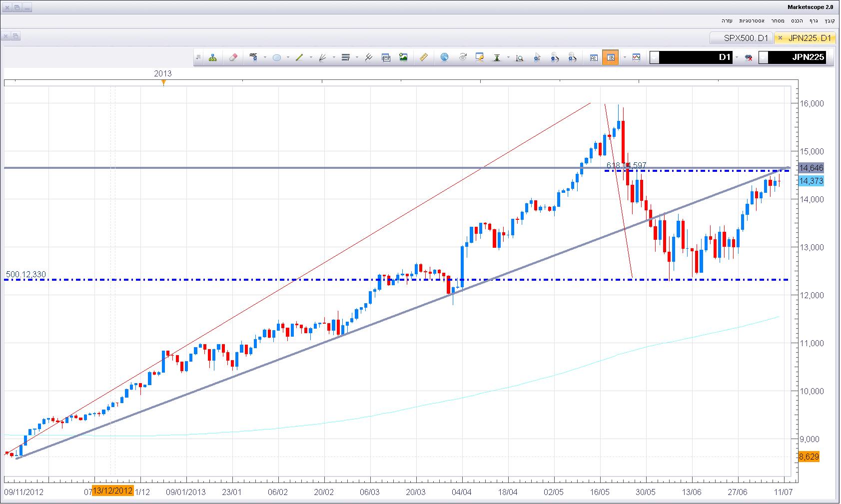Click the vertical zoom magnifier icon
This screenshot has height=504, width=841.
pyautogui.click(x=520, y=57)
